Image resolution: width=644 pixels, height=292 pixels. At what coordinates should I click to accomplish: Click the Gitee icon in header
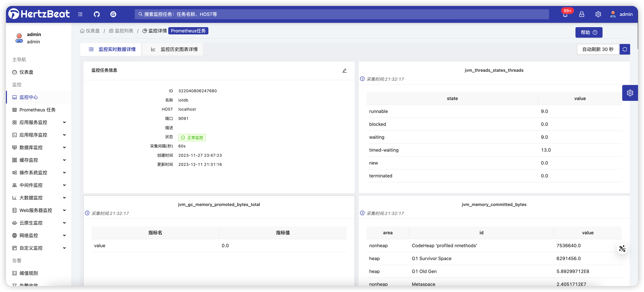(113, 14)
